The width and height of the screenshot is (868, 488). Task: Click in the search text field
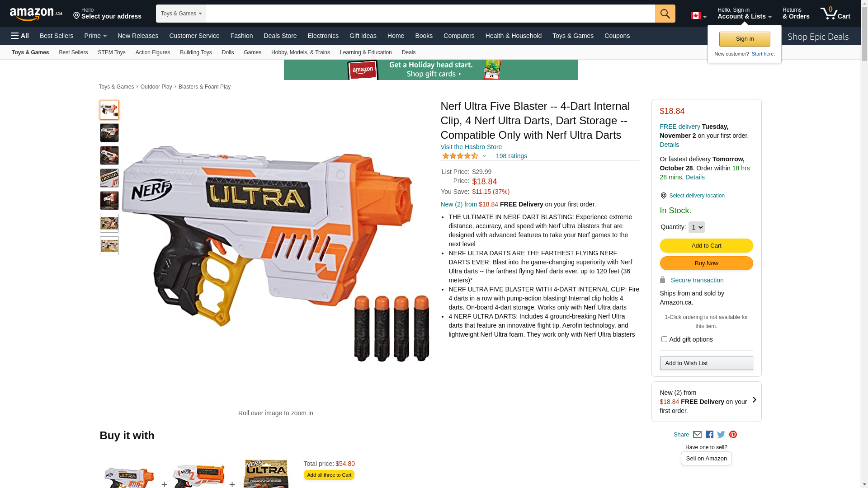point(430,14)
